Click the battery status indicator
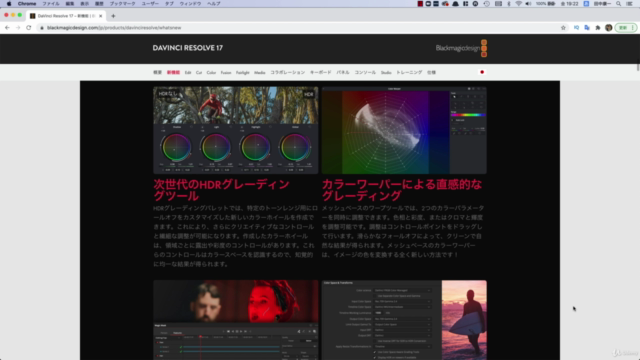This screenshot has height=360, width=640. tap(546, 4)
